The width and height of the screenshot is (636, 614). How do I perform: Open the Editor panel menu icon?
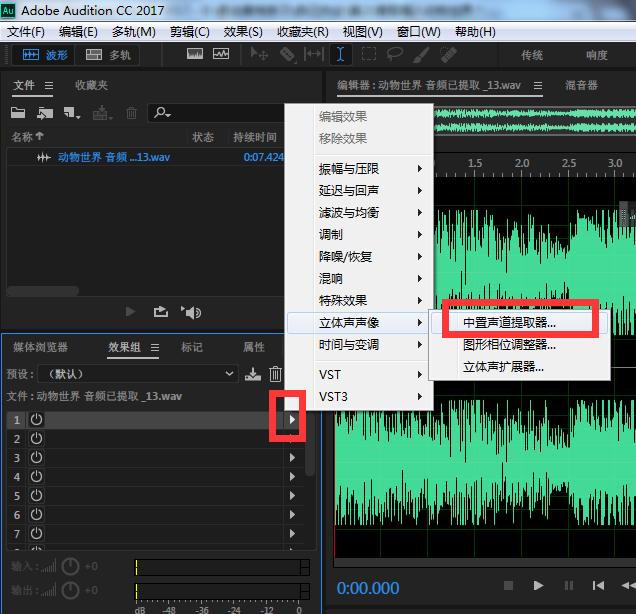538,86
